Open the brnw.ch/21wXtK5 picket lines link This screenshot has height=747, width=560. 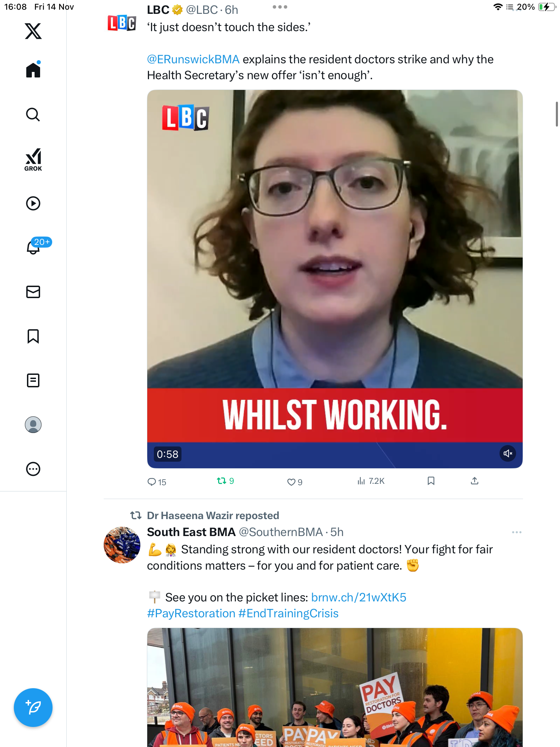[358, 597]
